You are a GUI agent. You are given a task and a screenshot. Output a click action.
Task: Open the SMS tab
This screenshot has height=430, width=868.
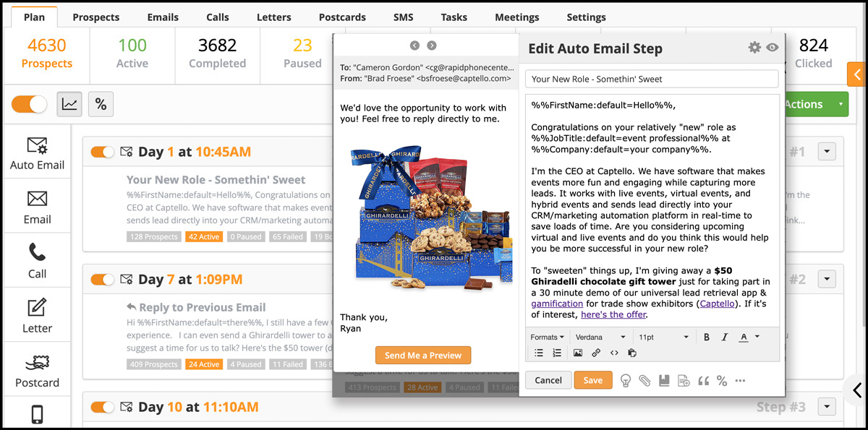(x=404, y=17)
